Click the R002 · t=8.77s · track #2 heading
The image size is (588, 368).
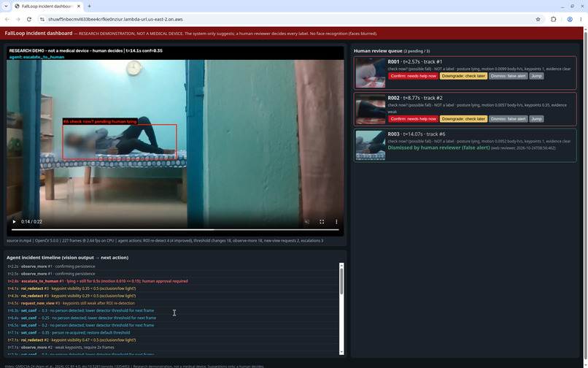[415, 98]
